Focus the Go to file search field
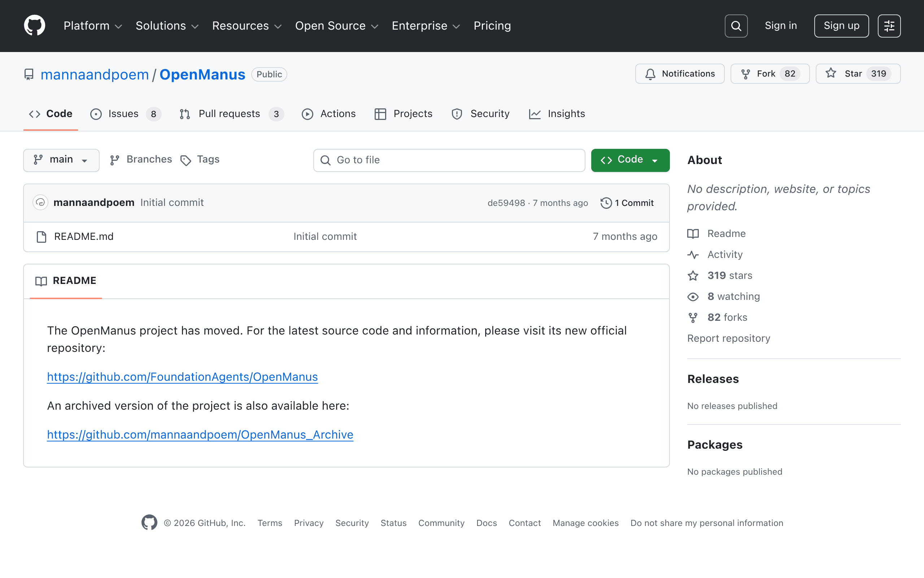Screen dimensions: 924x578 [449, 160]
